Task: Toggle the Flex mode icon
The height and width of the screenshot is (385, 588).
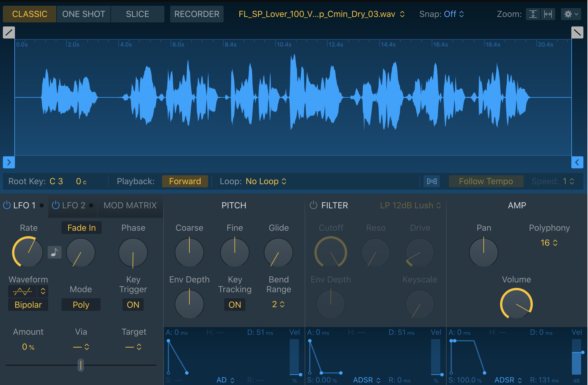Action: click(432, 181)
